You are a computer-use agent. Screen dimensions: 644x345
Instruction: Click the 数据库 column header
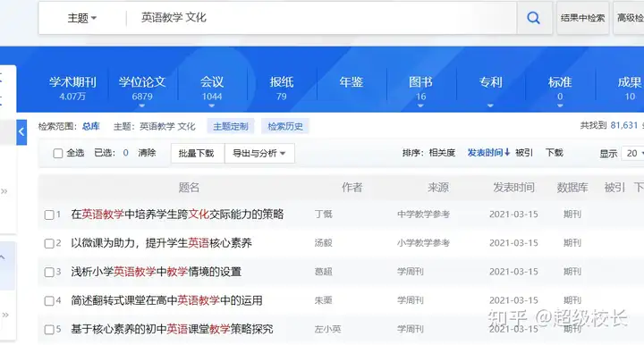click(x=572, y=188)
